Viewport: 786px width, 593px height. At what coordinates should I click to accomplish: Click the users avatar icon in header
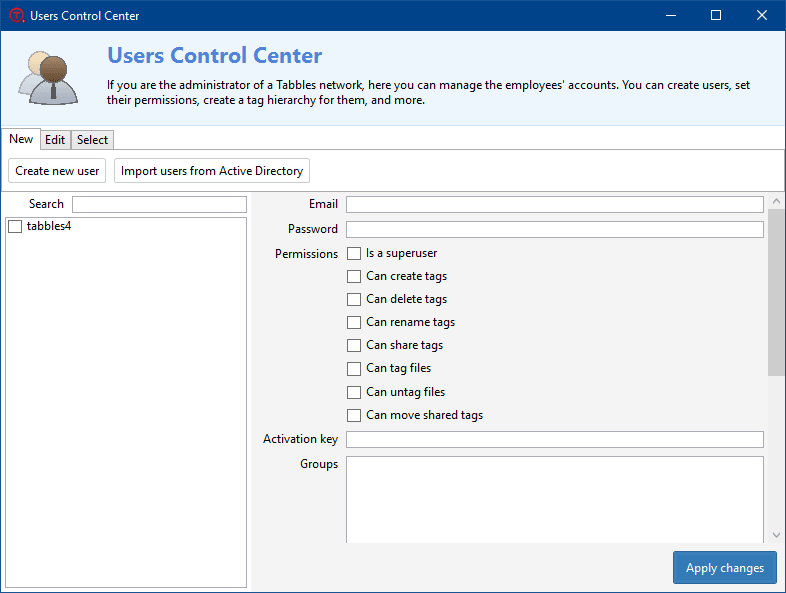pos(48,78)
